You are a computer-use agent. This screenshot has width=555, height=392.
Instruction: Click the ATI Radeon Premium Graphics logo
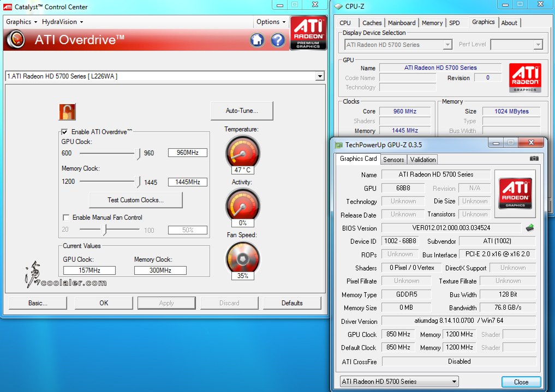[308, 33]
